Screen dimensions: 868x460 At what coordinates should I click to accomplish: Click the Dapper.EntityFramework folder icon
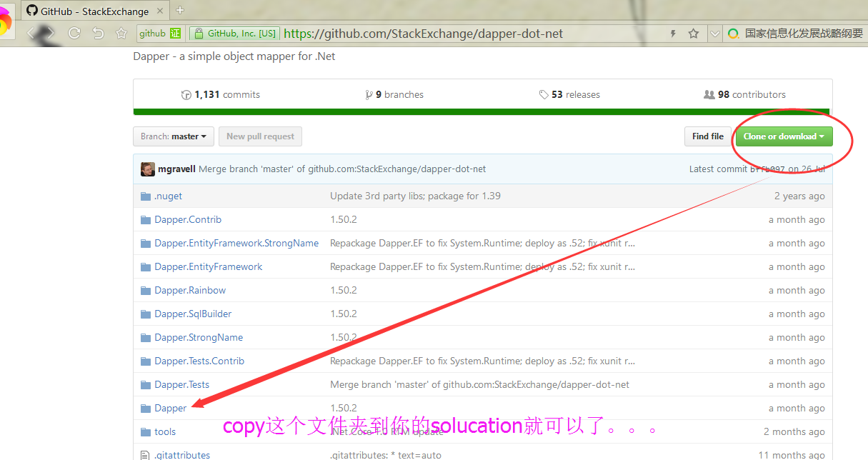click(146, 266)
